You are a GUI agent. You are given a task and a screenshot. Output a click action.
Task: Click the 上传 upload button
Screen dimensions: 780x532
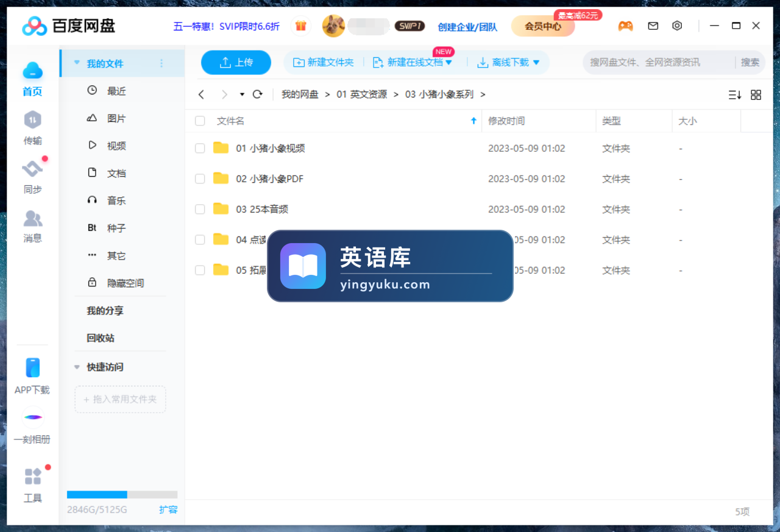click(x=236, y=62)
